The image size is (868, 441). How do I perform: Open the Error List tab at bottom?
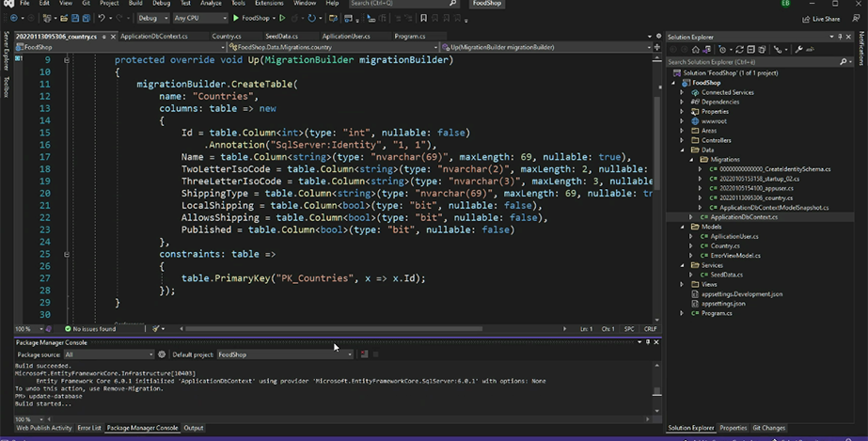pos(89,428)
